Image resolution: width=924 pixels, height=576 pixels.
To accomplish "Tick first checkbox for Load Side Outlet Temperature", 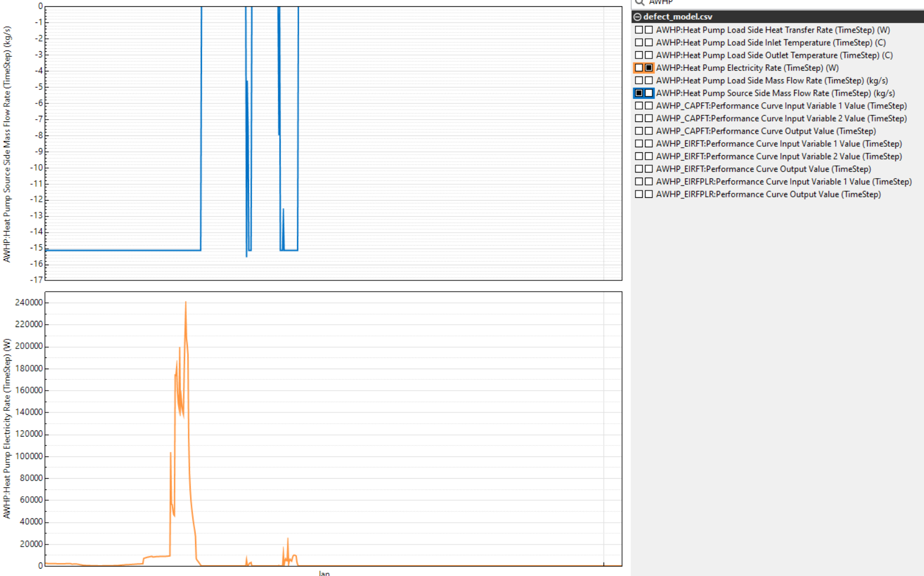I will 639,55.
